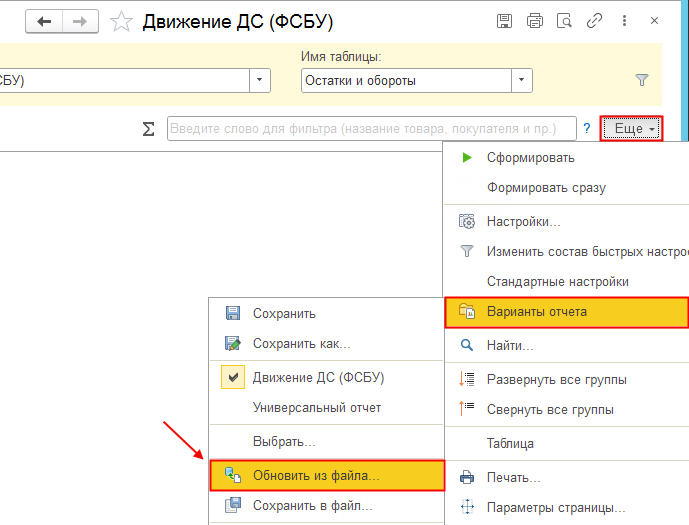
Task: Choose Стандартные настройки
Action: tap(566, 281)
